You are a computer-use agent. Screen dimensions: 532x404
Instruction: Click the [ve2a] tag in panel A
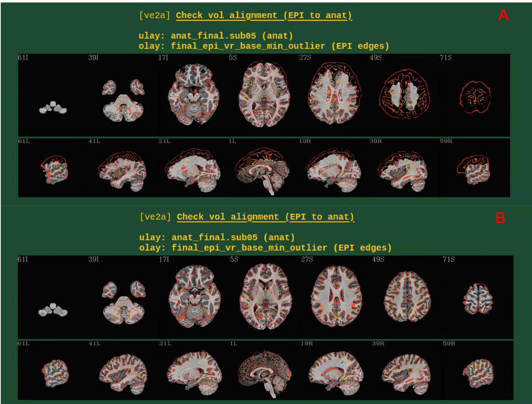[x=155, y=15]
